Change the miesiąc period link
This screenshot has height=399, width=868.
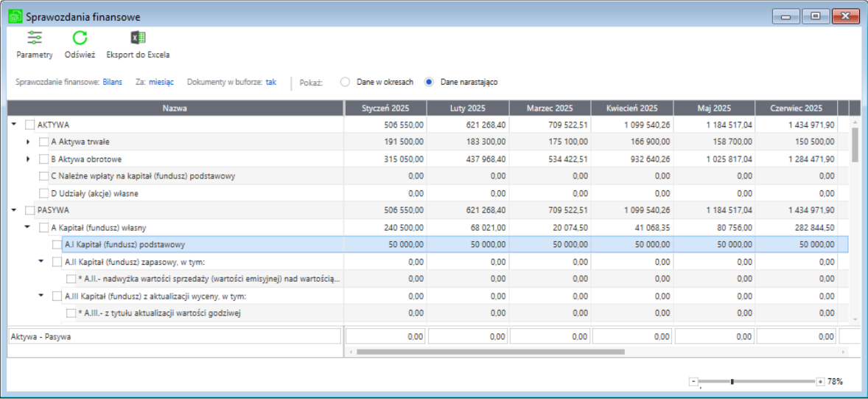click(x=161, y=82)
